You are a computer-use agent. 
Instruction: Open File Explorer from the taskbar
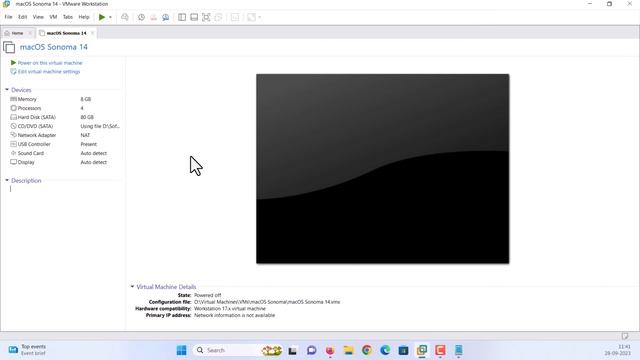pos(348,350)
